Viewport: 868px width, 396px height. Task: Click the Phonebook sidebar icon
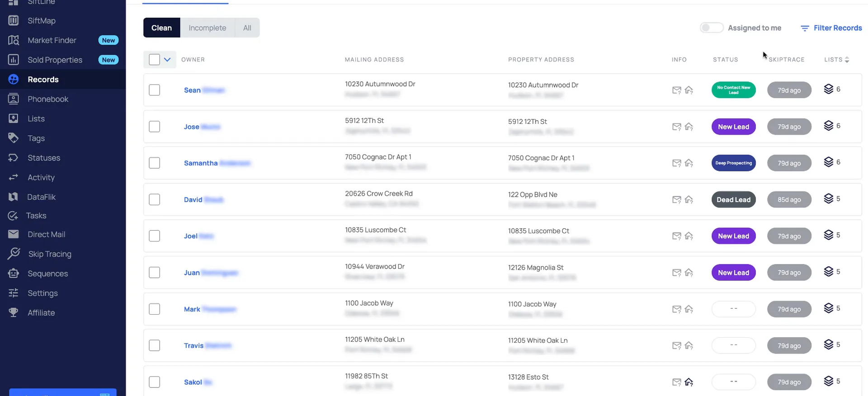click(x=14, y=99)
